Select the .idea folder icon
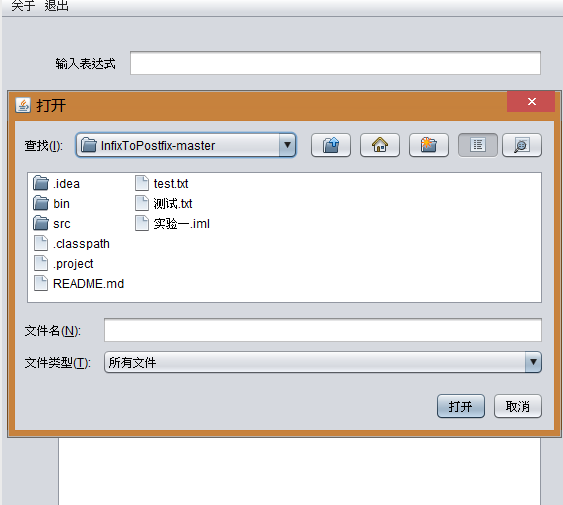This screenshot has height=505, width=563. pyautogui.click(x=41, y=183)
